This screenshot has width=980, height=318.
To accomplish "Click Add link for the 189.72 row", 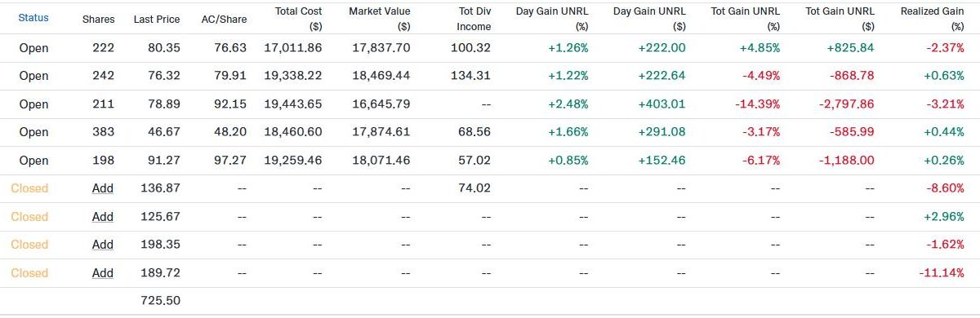I will [x=103, y=273].
